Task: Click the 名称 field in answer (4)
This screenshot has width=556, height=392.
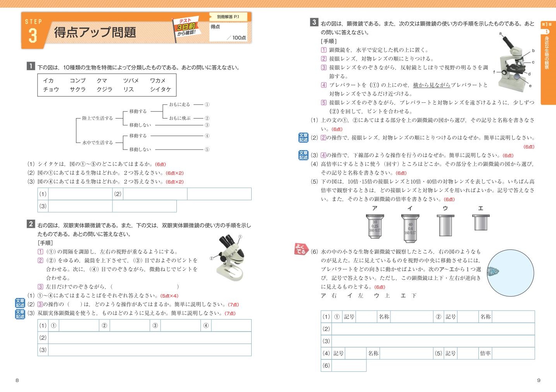Action: [407, 353]
